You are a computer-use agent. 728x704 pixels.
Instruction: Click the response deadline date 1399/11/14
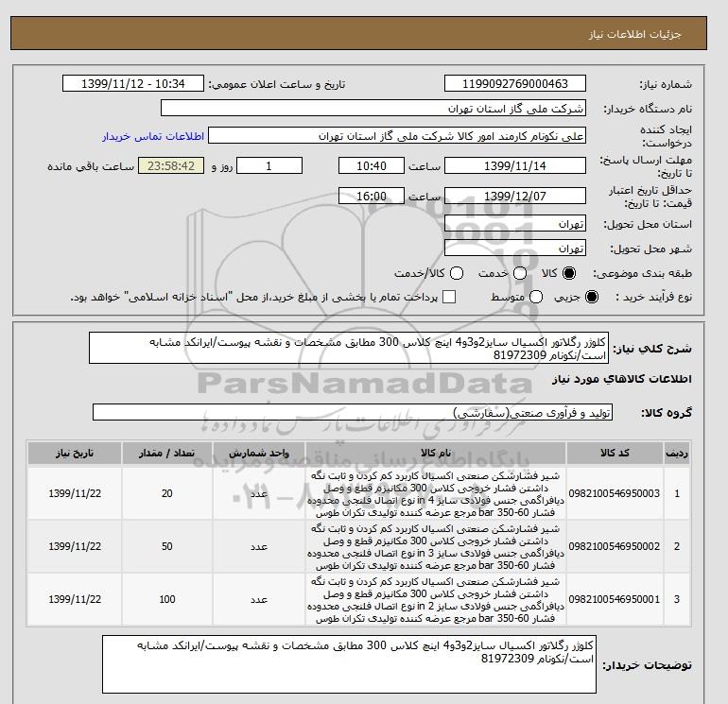(x=515, y=165)
